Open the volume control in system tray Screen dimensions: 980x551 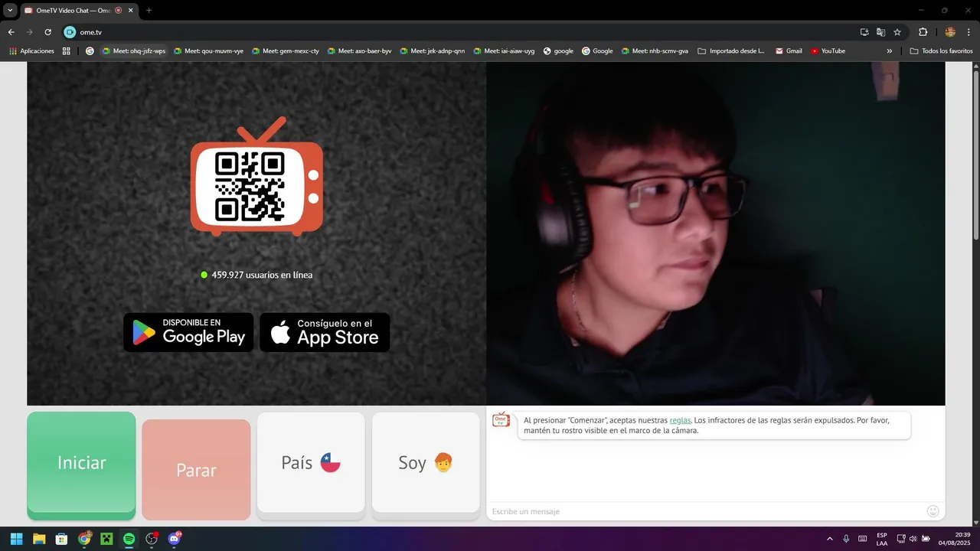[x=913, y=539]
